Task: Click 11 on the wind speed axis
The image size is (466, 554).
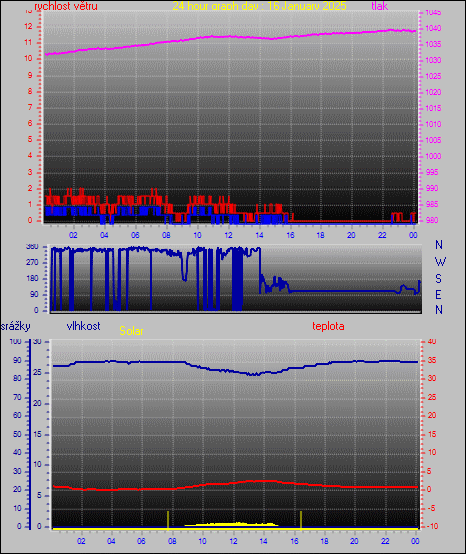Action: (28, 42)
